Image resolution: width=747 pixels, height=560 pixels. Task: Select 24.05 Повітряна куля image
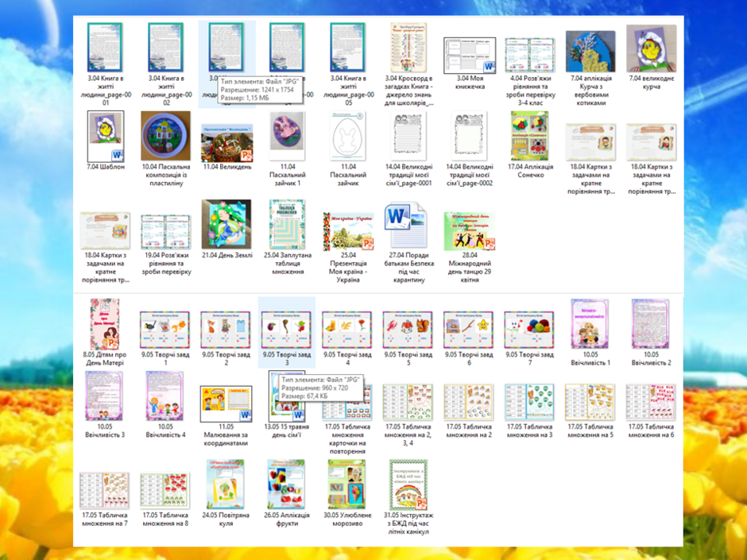click(x=226, y=485)
